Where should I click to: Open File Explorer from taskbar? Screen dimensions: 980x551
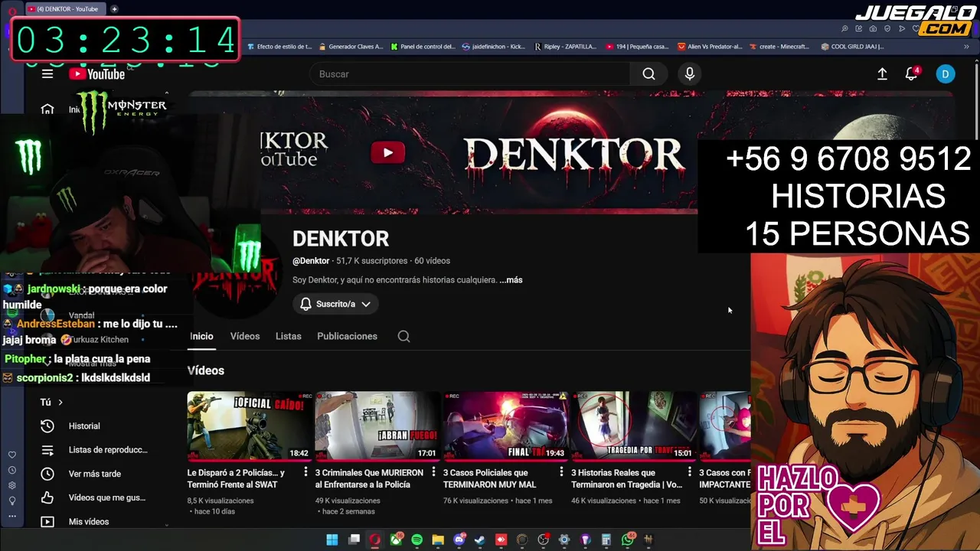point(438,540)
